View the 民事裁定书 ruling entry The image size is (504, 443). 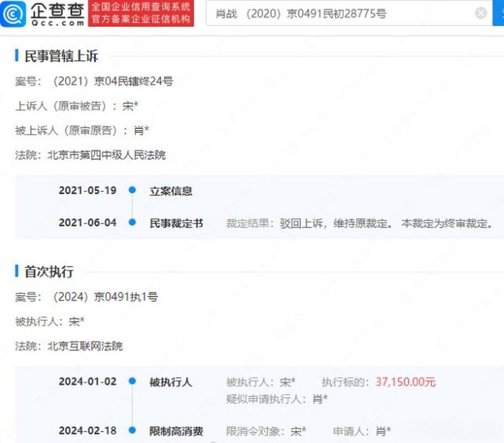point(176,223)
